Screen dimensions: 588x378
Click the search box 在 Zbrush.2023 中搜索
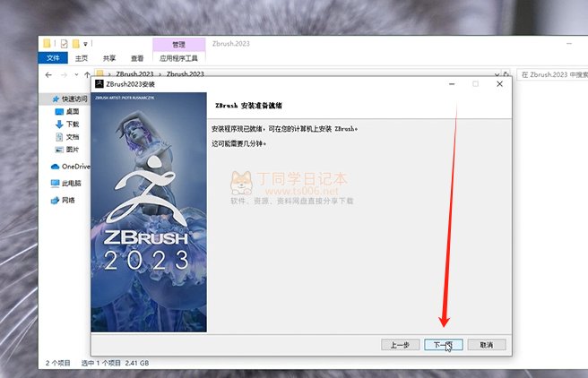pyautogui.click(x=553, y=74)
